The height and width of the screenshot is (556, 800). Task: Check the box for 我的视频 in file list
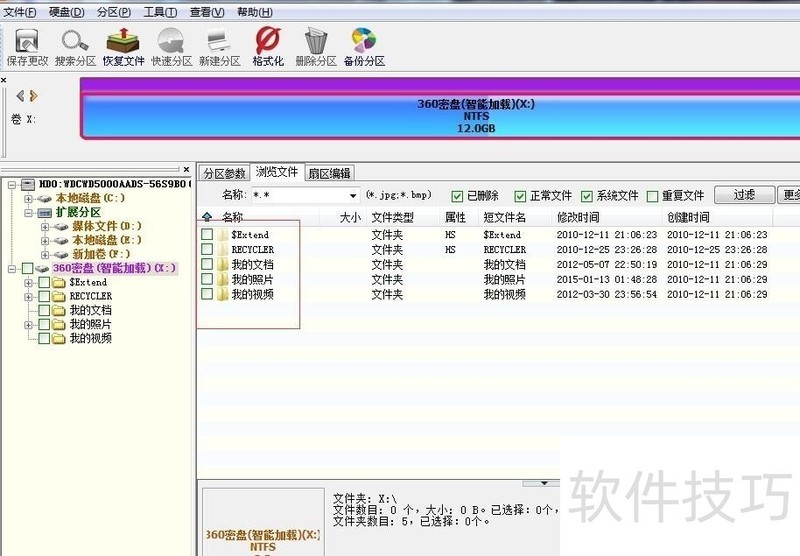pos(207,293)
